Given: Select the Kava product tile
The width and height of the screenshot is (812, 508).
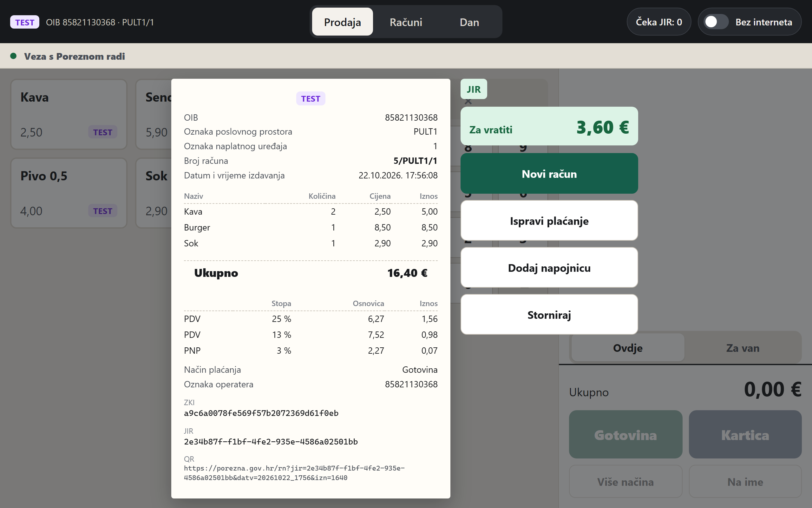Looking at the screenshot, I should (69, 114).
